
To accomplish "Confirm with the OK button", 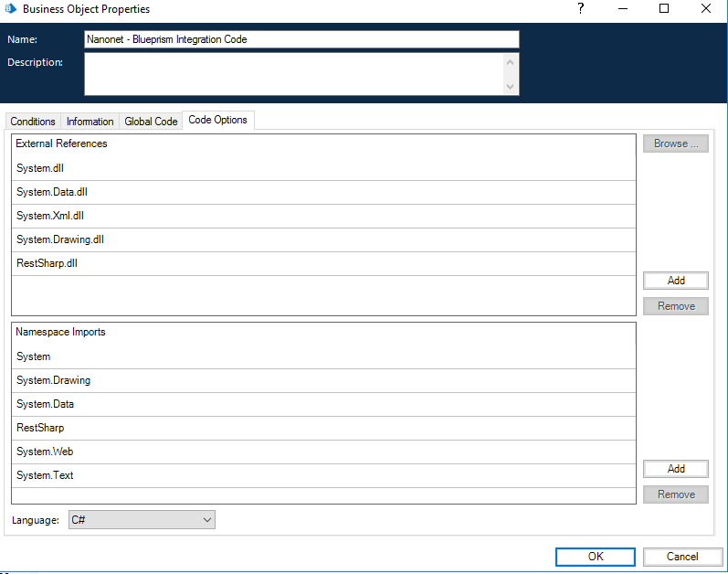I will (x=596, y=557).
